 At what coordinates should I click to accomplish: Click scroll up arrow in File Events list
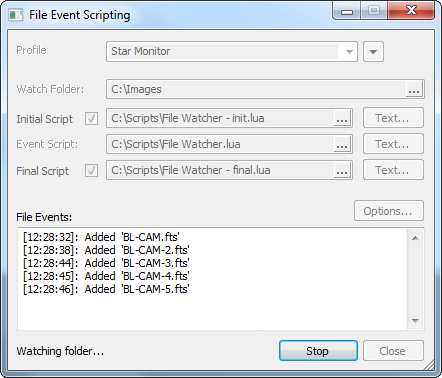pyautogui.click(x=415, y=238)
